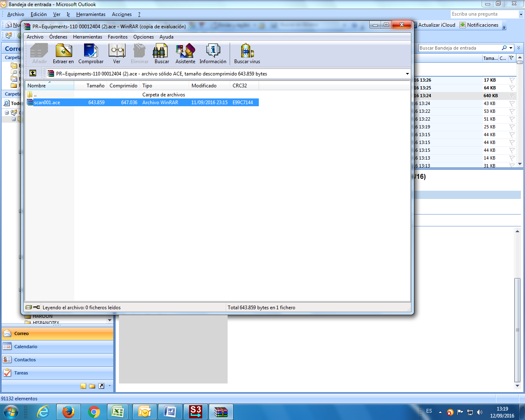The image size is (525, 420).
Task: Expand the archive path dropdown
Action: click(x=407, y=74)
